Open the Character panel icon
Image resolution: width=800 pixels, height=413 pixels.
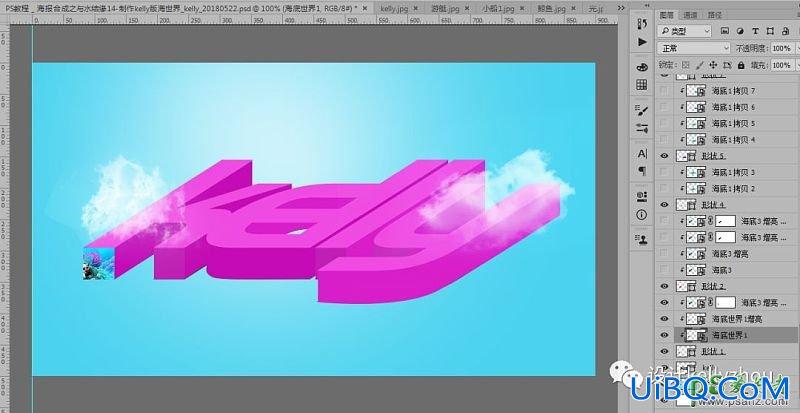pyautogui.click(x=642, y=154)
